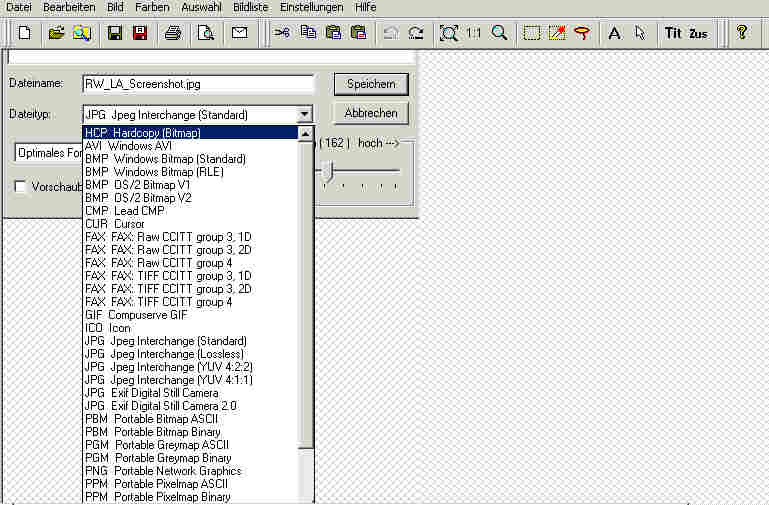Click the scissors cut icon

[x=282, y=33]
